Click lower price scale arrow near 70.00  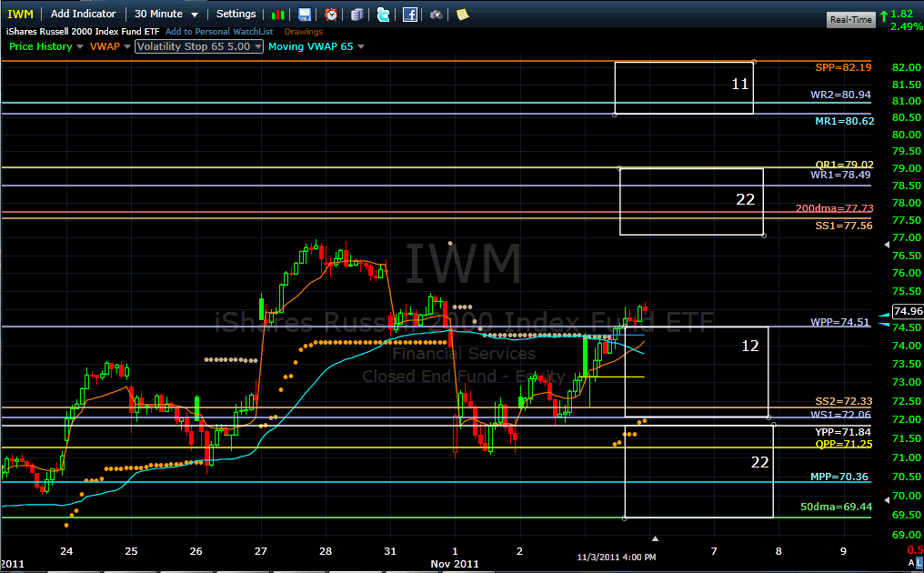pos(887,500)
